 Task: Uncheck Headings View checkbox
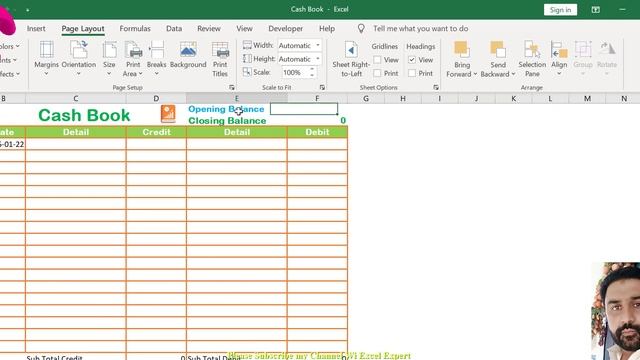tap(412, 60)
